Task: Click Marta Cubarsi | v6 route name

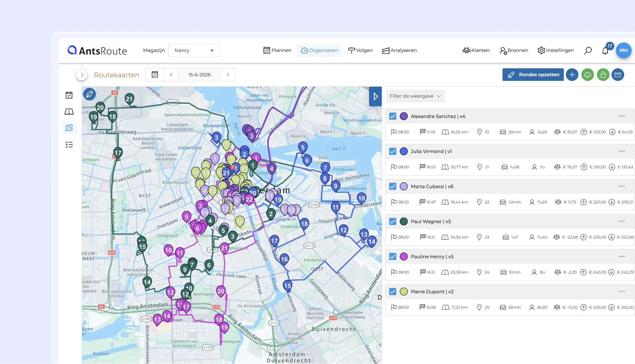Action: (432, 186)
